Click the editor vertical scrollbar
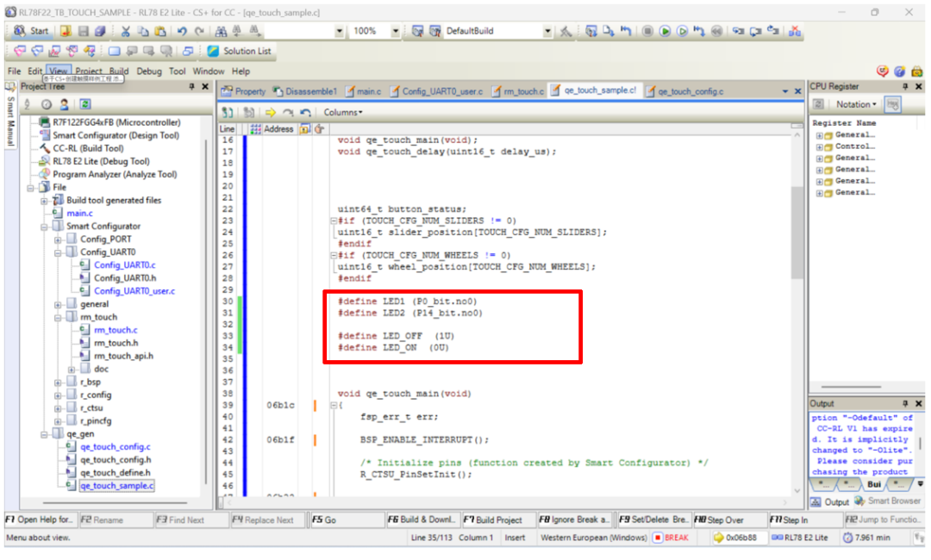The image size is (931, 560). tap(797, 258)
